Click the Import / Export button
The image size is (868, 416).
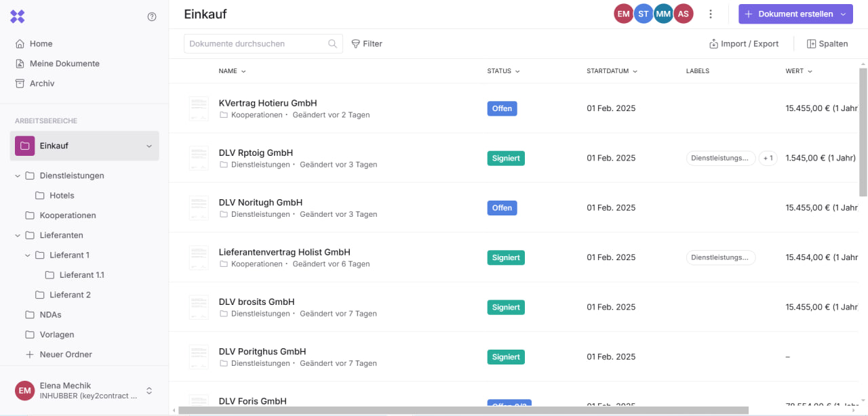pyautogui.click(x=744, y=44)
